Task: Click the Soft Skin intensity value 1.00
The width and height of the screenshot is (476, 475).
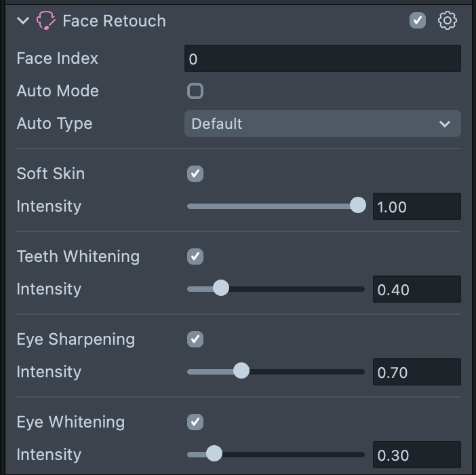Action: pos(416,206)
